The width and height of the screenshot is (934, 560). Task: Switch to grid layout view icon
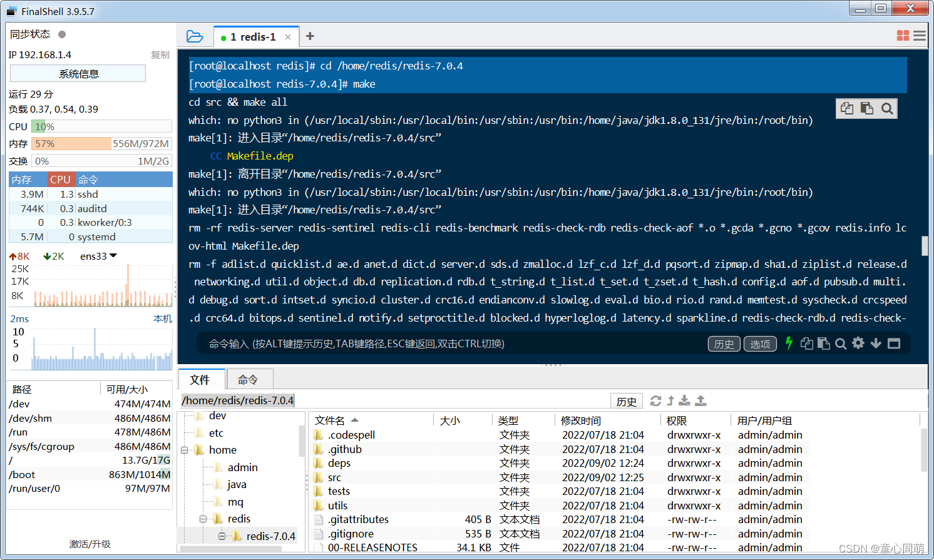(903, 36)
